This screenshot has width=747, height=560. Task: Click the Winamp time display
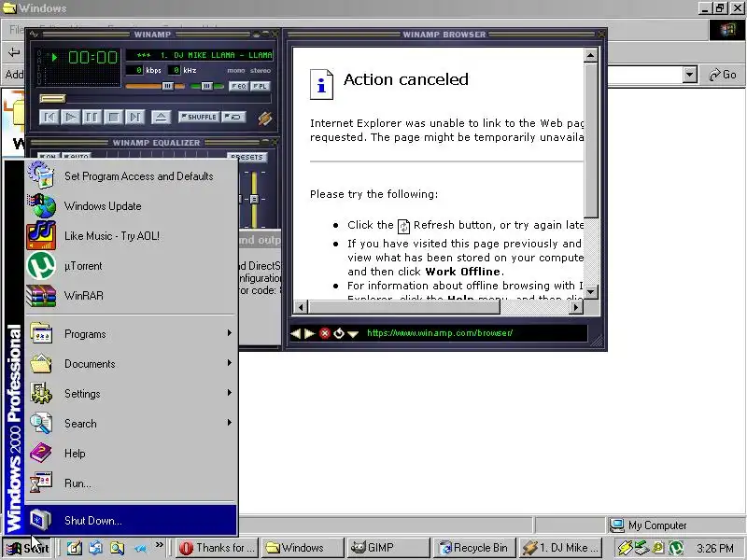coord(92,58)
